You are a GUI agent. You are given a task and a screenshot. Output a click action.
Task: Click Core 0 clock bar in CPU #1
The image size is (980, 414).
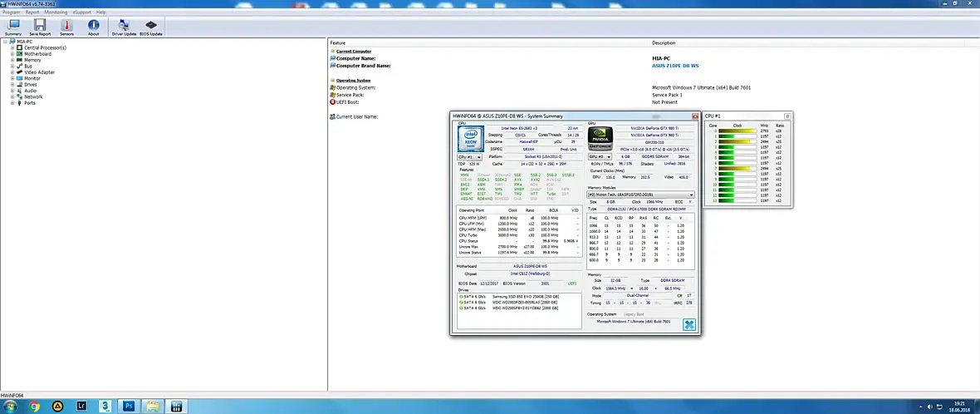click(738, 131)
